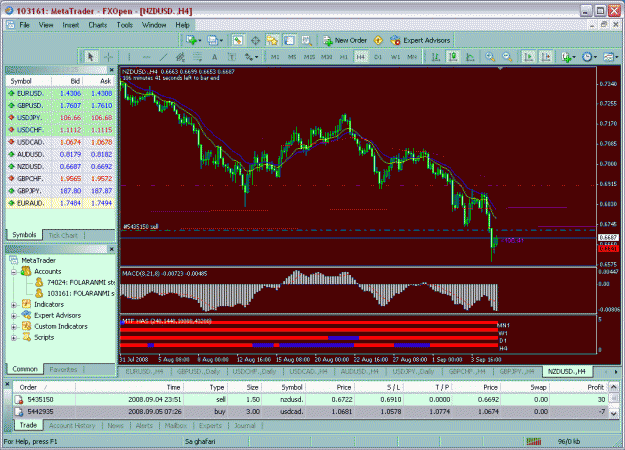Screen dimensions: 625x450
Task: Select order 5442935 in Trade tab
Action: [310, 412]
